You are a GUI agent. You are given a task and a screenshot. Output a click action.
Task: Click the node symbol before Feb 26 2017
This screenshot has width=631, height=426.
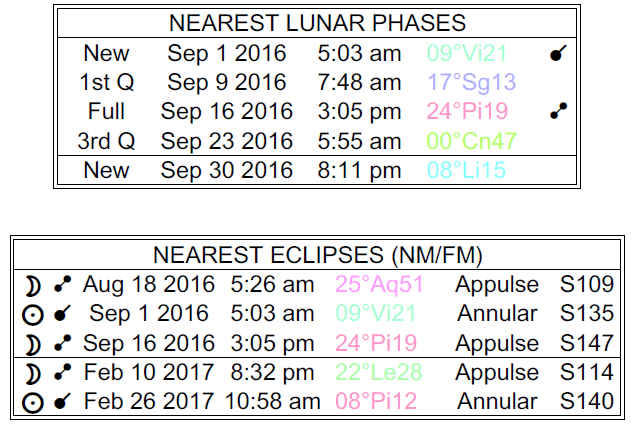(63, 402)
